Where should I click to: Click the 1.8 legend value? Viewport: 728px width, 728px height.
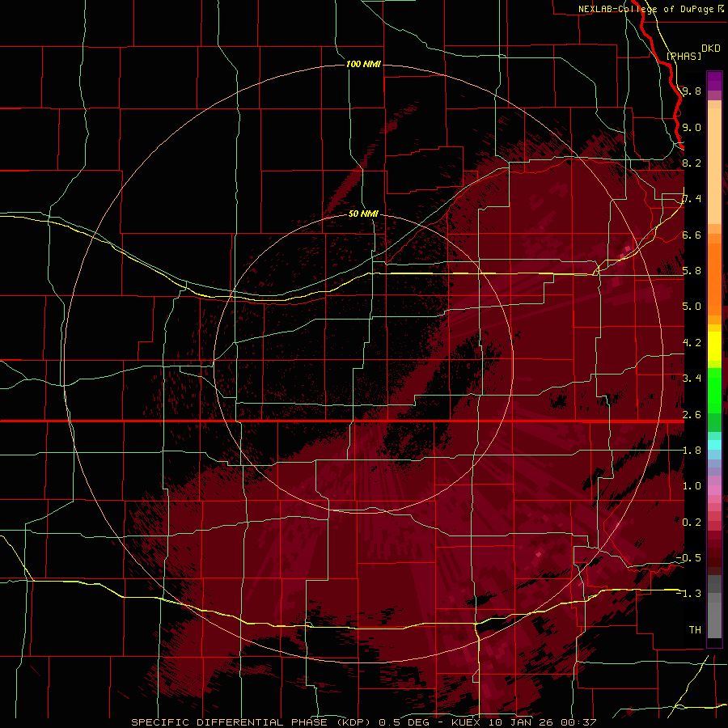coord(692,451)
